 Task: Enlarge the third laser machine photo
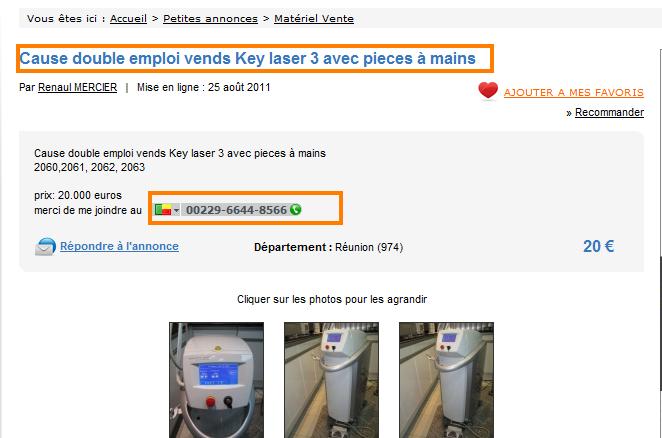tap(446, 380)
